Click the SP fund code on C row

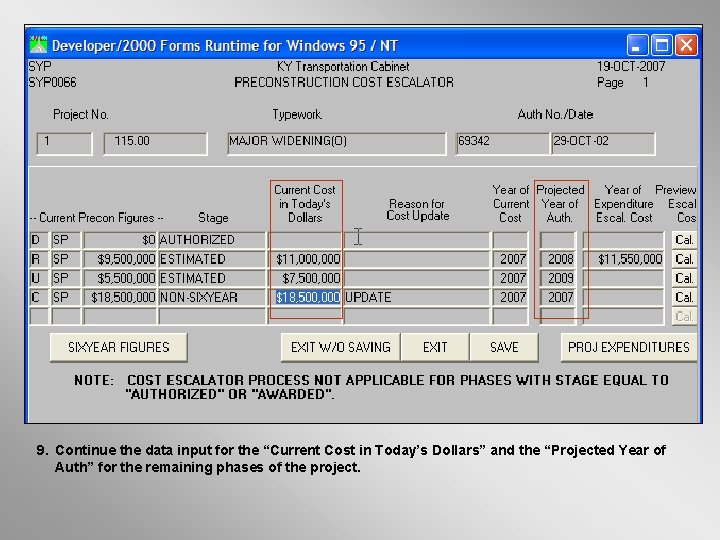(66, 298)
